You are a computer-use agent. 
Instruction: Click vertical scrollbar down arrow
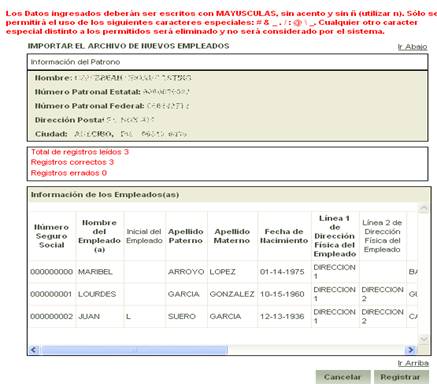(423, 339)
